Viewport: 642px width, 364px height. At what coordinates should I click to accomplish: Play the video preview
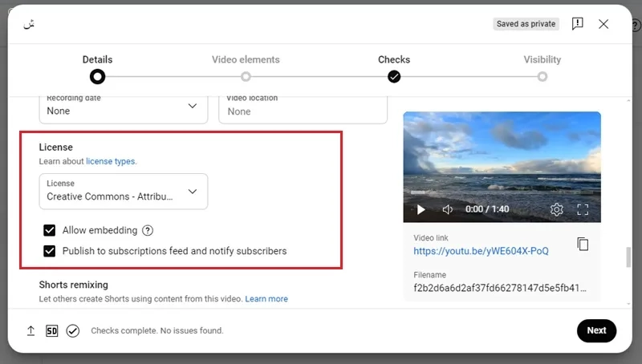421,209
